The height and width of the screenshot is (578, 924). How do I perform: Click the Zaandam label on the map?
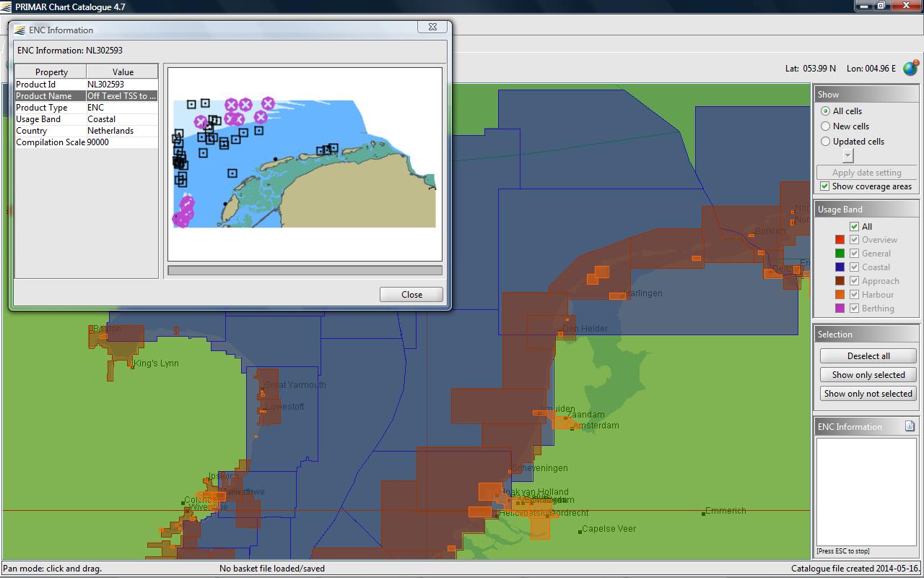coord(586,415)
